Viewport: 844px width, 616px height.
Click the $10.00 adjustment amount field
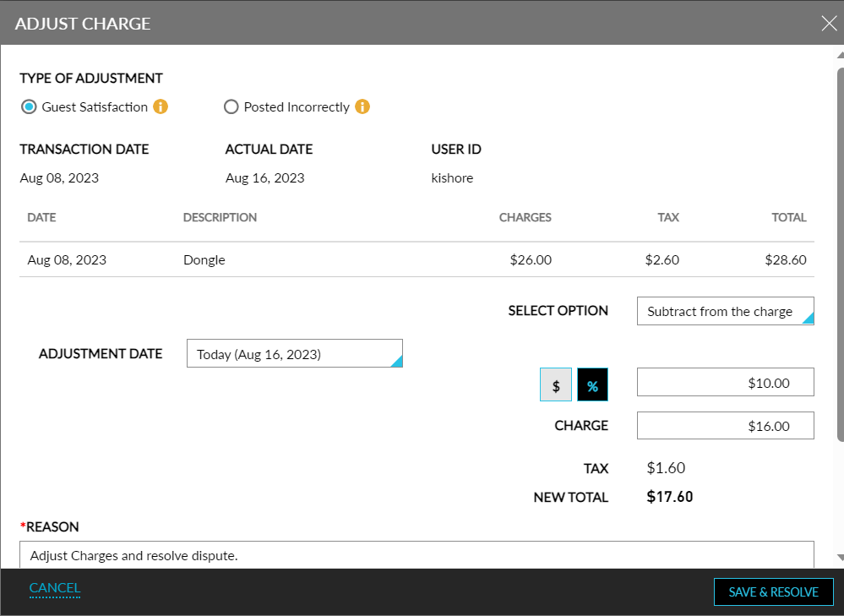click(725, 381)
